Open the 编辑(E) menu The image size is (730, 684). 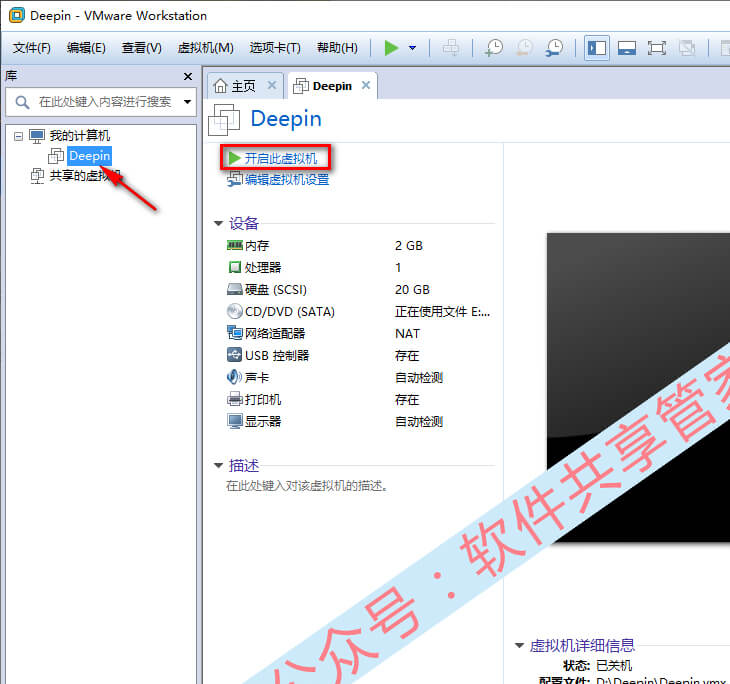click(x=86, y=47)
